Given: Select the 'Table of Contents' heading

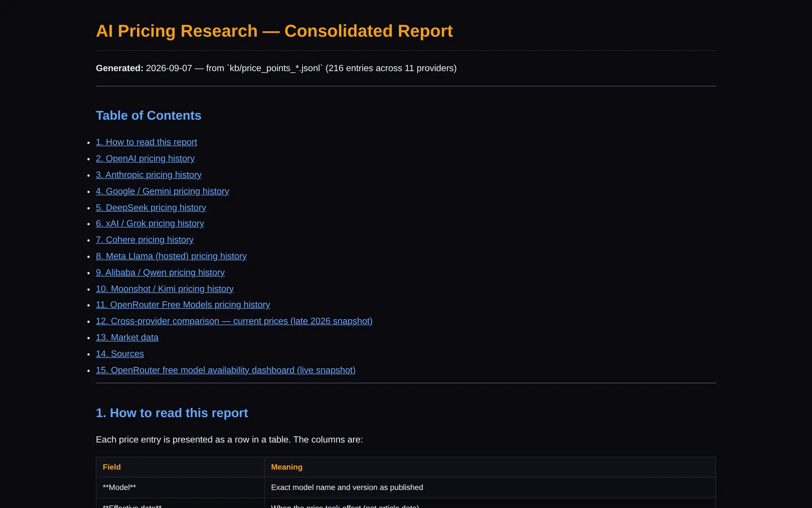Looking at the screenshot, I should tap(149, 115).
